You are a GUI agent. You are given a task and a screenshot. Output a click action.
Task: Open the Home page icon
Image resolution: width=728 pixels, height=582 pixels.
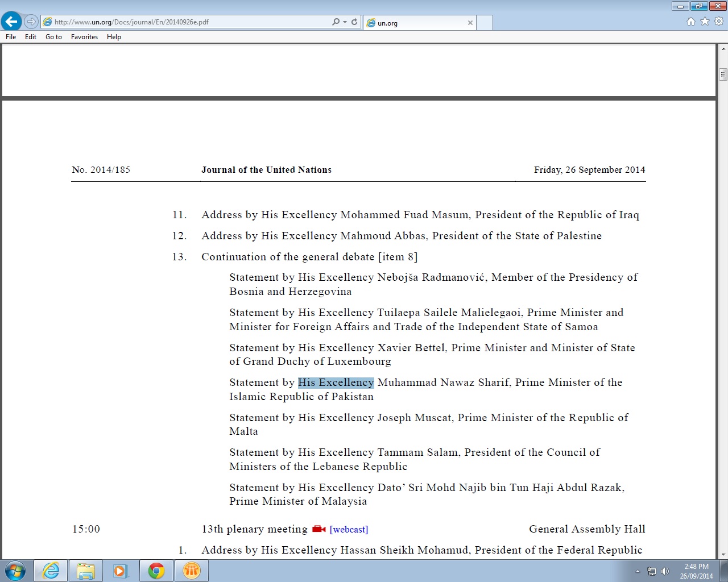click(690, 22)
